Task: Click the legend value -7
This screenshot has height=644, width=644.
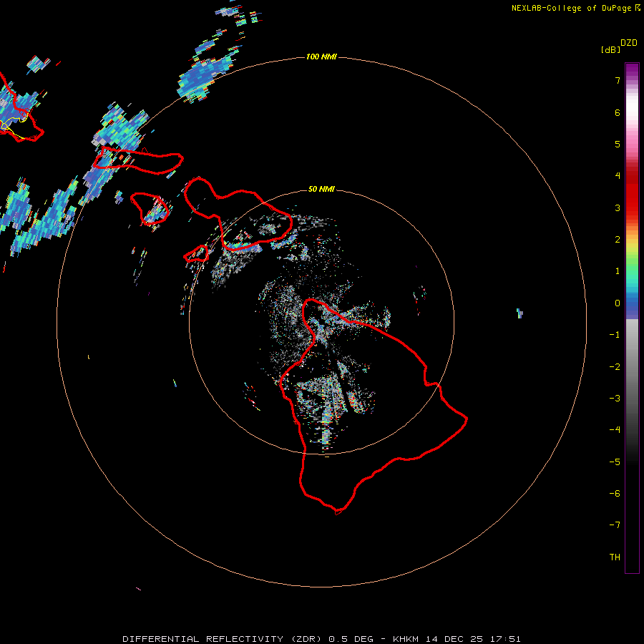Action: [x=615, y=525]
